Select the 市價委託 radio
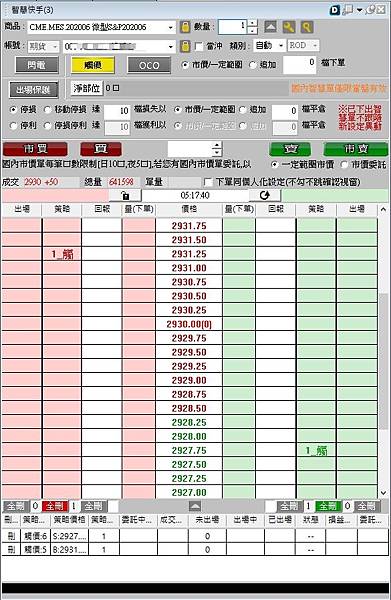Viewport: 391px width, 600px height. [x=344, y=165]
